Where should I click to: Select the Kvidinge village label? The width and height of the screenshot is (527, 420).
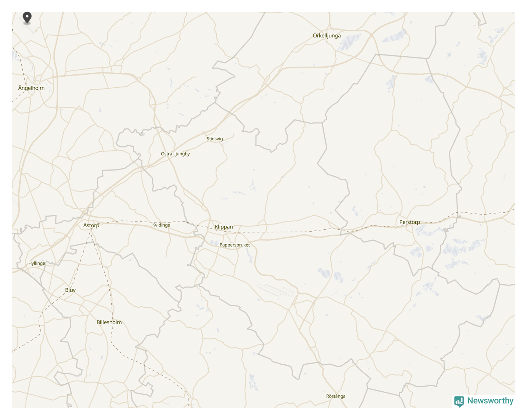(x=161, y=225)
